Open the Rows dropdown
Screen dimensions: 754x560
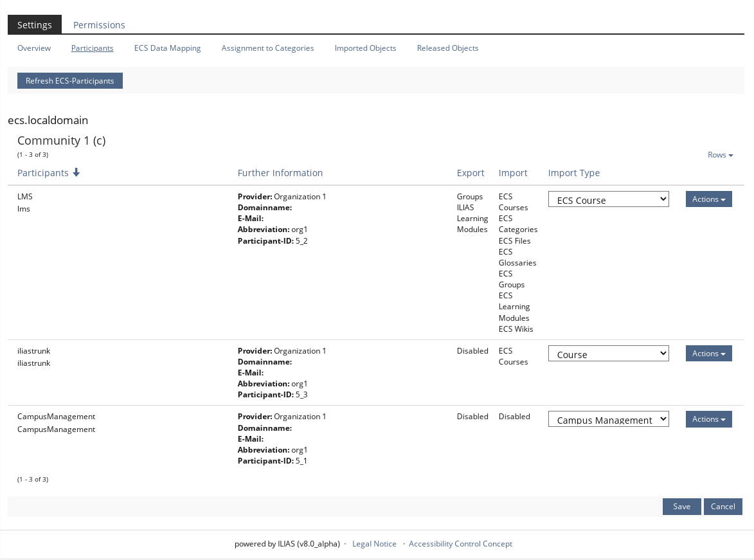720,155
